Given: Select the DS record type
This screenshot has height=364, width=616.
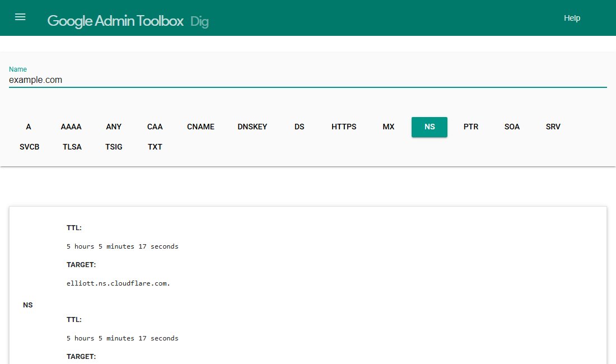Looking at the screenshot, I should (x=300, y=127).
